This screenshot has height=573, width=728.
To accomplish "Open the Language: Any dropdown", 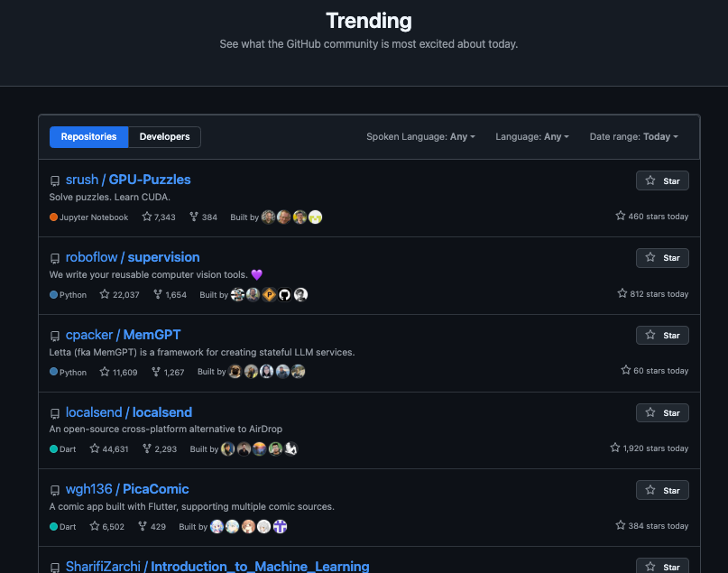I will coord(532,137).
